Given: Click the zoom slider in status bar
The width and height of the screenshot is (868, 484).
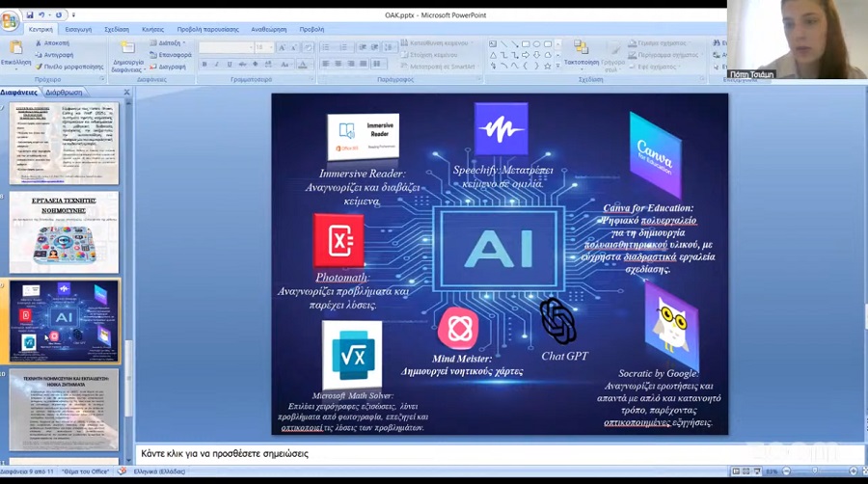Looking at the screenshot, I should [x=814, y=471].
